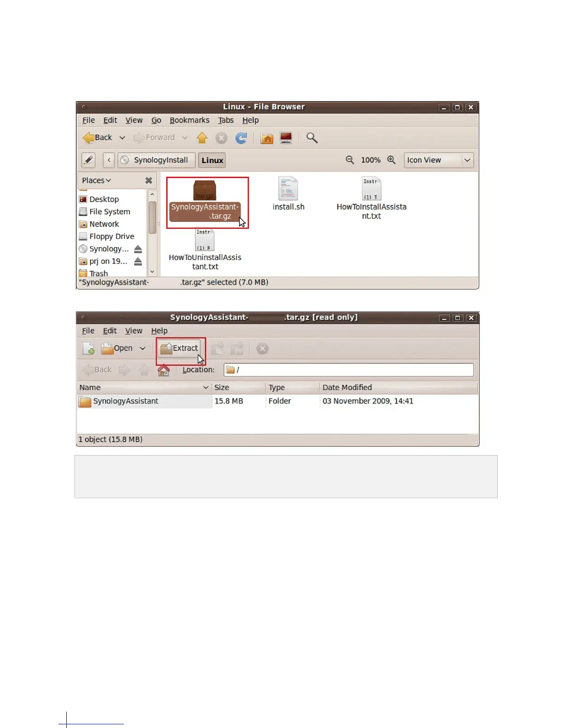Click the Location input field

tap(349, 370)
